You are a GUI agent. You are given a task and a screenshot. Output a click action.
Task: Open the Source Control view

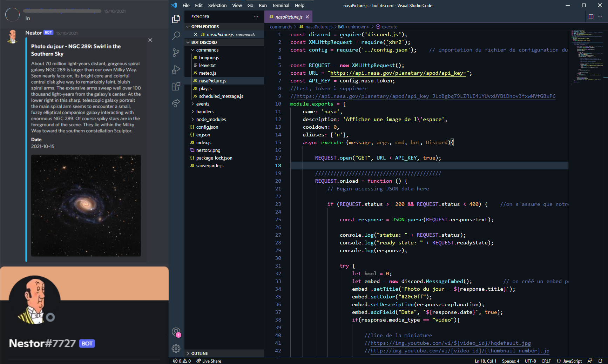[176, 53]
